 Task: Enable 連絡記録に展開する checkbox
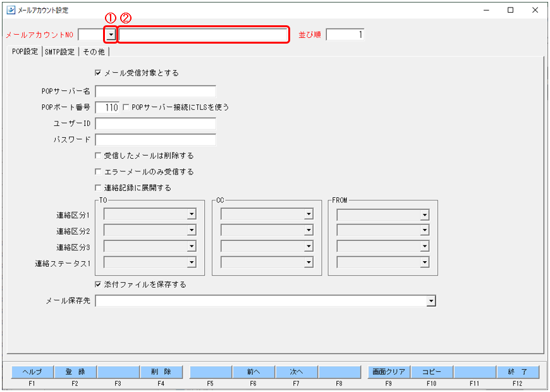pos(98,188)
